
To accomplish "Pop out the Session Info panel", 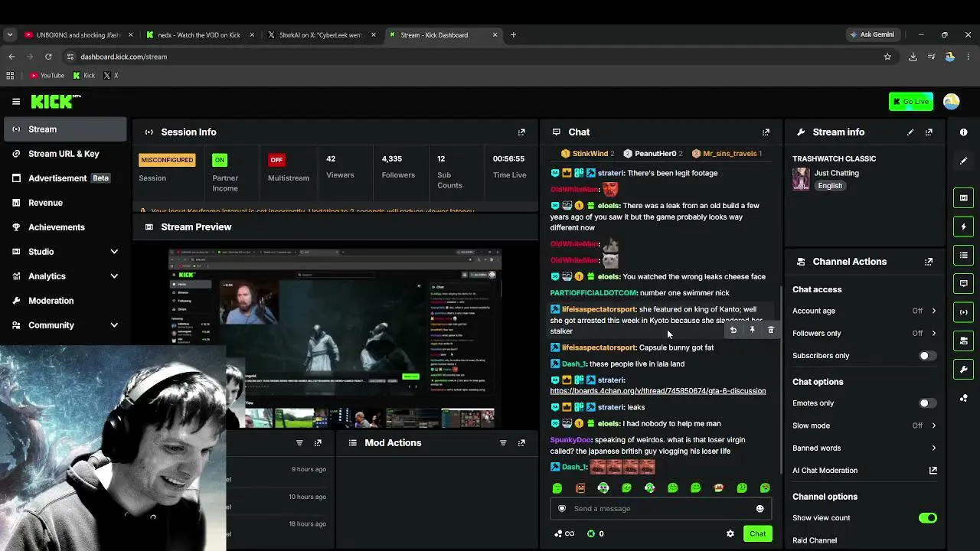I will click(x=521, y=132).
